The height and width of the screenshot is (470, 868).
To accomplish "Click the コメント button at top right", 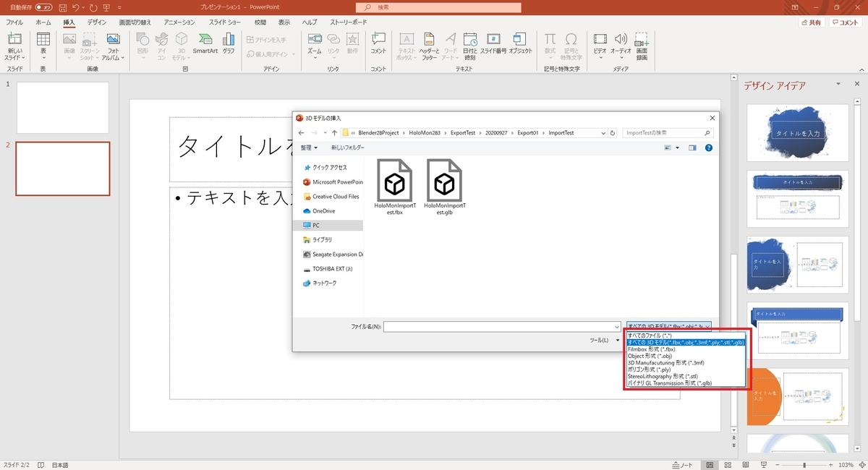I will (x=846, y=22).
